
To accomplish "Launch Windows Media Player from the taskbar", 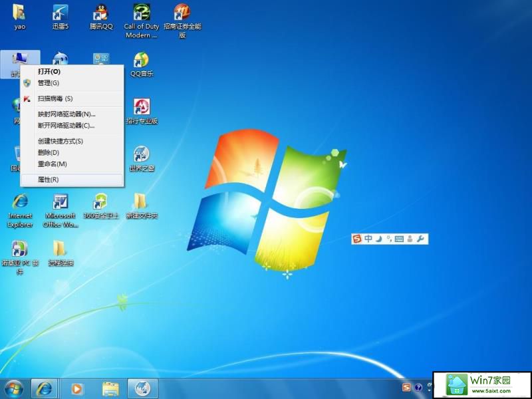I will pyautogui.click(x=77, y=389).
